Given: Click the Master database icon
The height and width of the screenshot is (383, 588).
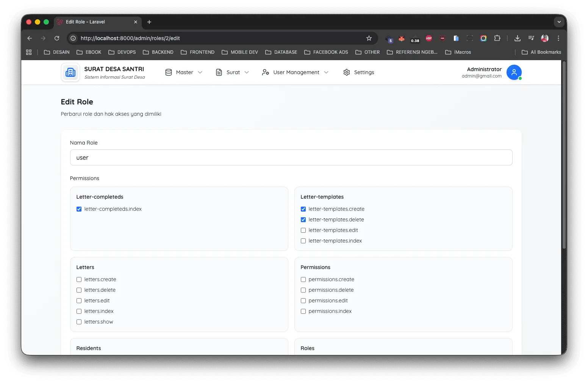Looking at the screenshot, I should (169, 72).
